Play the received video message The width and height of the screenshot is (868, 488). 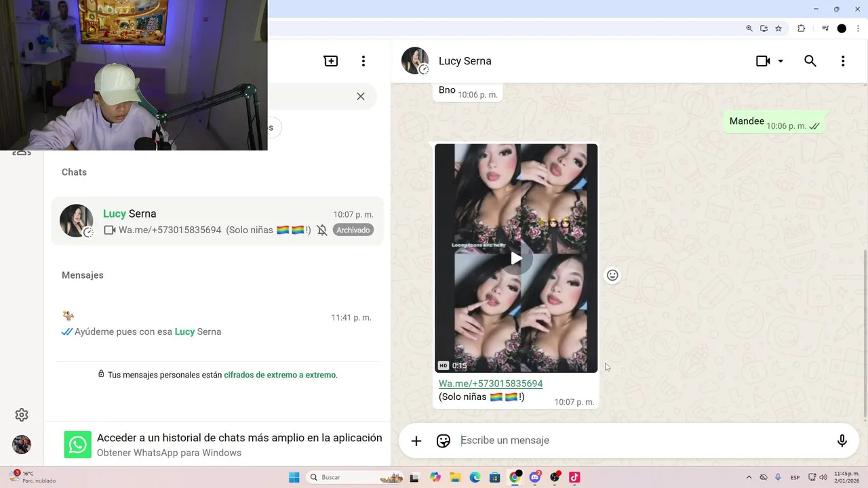pyautogui.click(x=516, y=258)
